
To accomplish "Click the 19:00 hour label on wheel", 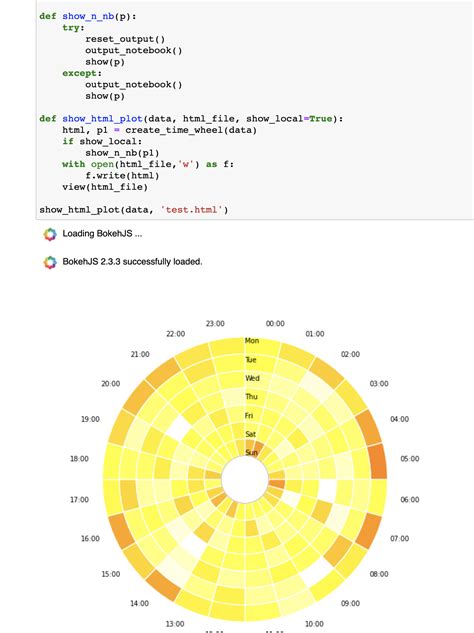I will click(90, 419).
